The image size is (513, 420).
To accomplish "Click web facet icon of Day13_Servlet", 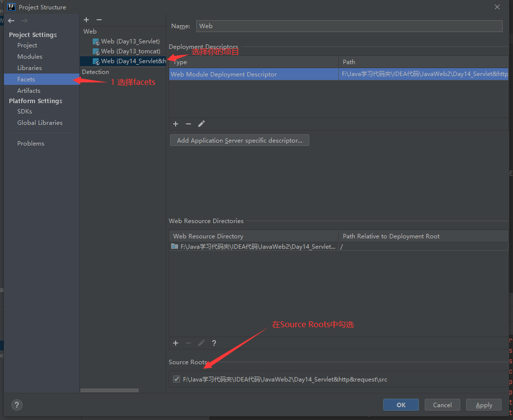I will coord(96,42).
